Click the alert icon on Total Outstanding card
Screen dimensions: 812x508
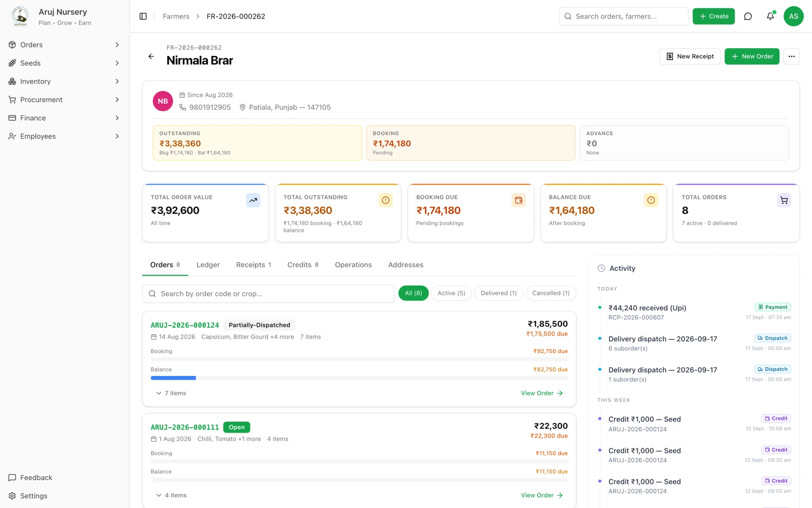point(385,200)
